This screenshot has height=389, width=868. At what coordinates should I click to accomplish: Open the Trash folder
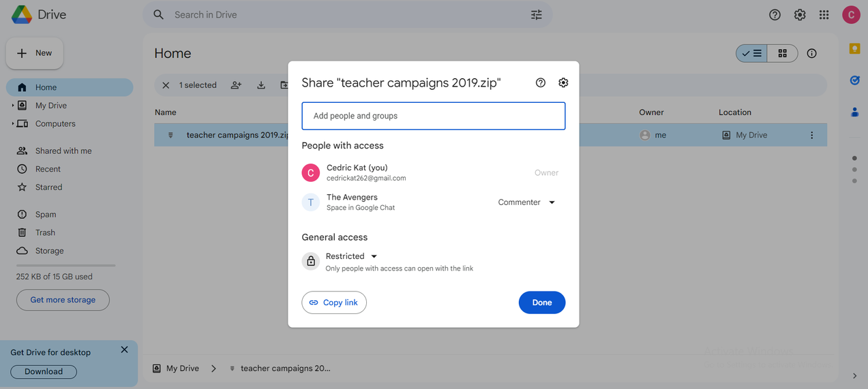click(45, 233)
